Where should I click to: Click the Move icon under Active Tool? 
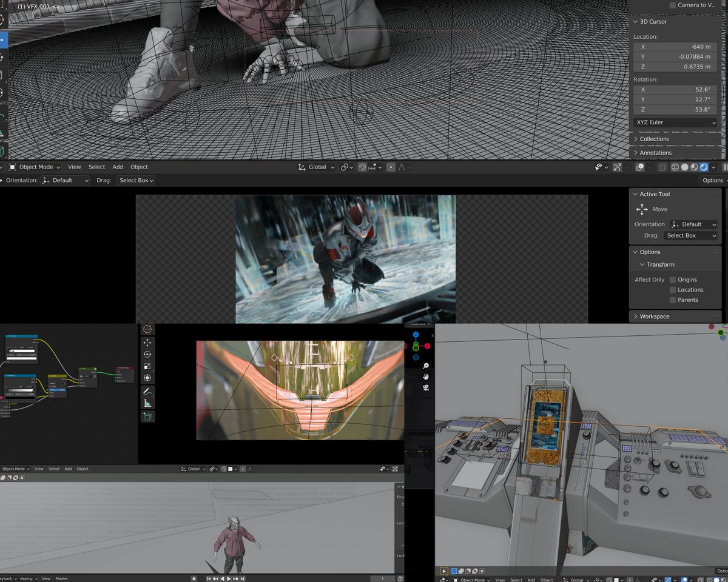click(642, 209)
